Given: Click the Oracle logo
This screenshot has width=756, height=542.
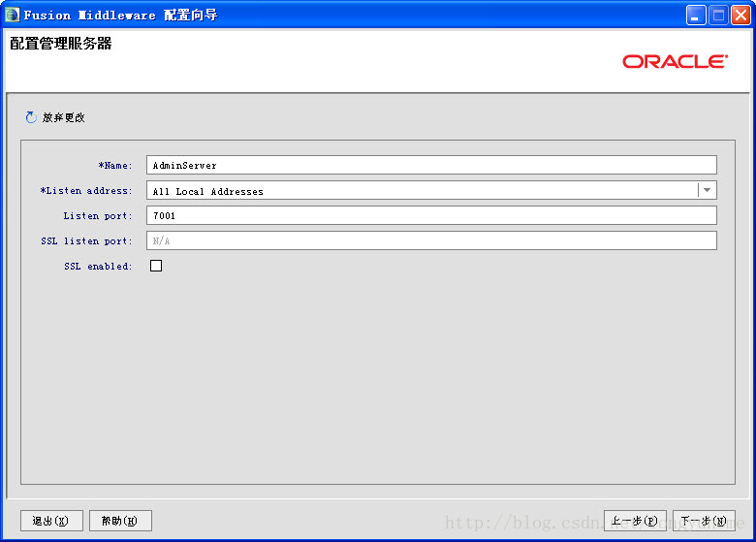Looking at the screenshot, I should [x=675, y=61].
